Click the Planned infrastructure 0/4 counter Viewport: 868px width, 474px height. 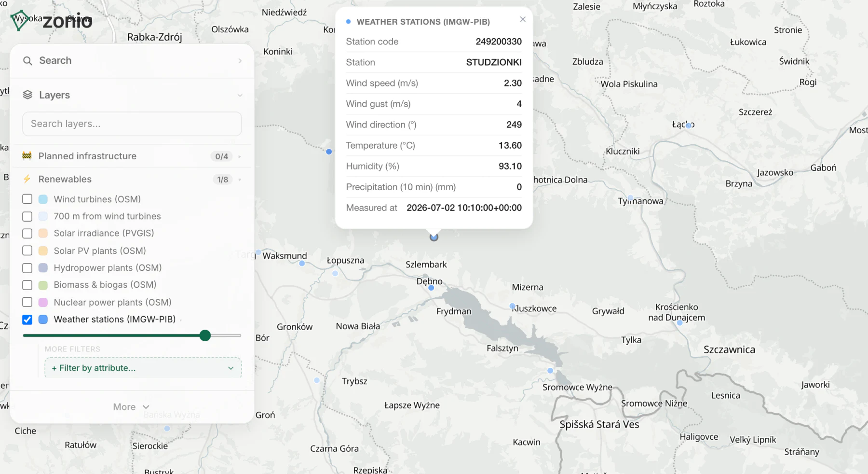[x=222, y=156]
